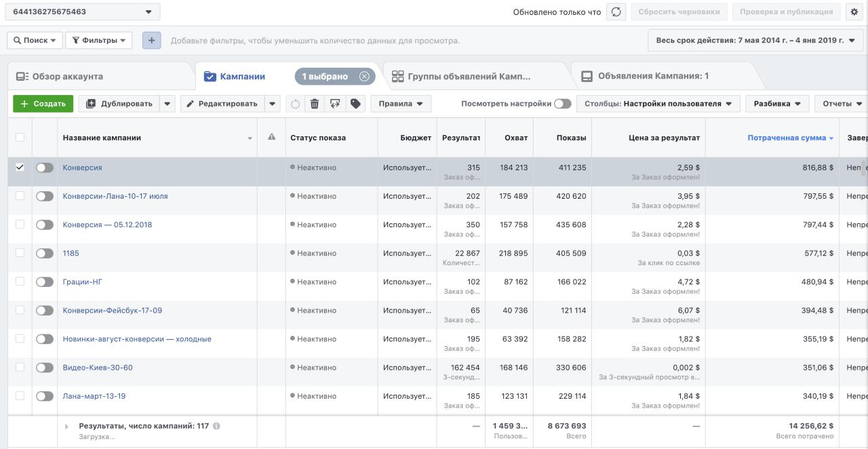Viewport: 868px width, 449px height.
Task: Expand the 'Результаты, число кампаний: 117' row
Action: 66,426
